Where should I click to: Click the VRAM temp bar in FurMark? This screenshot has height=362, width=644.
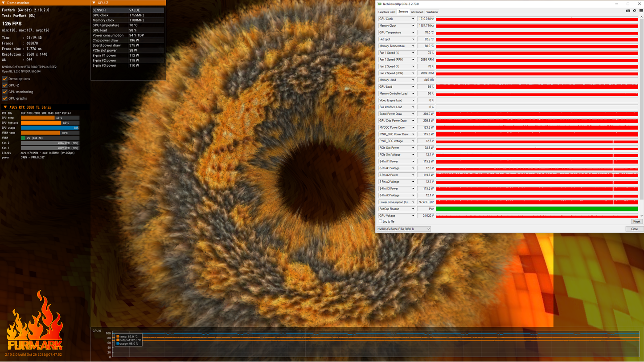click(x=50, y=133)
